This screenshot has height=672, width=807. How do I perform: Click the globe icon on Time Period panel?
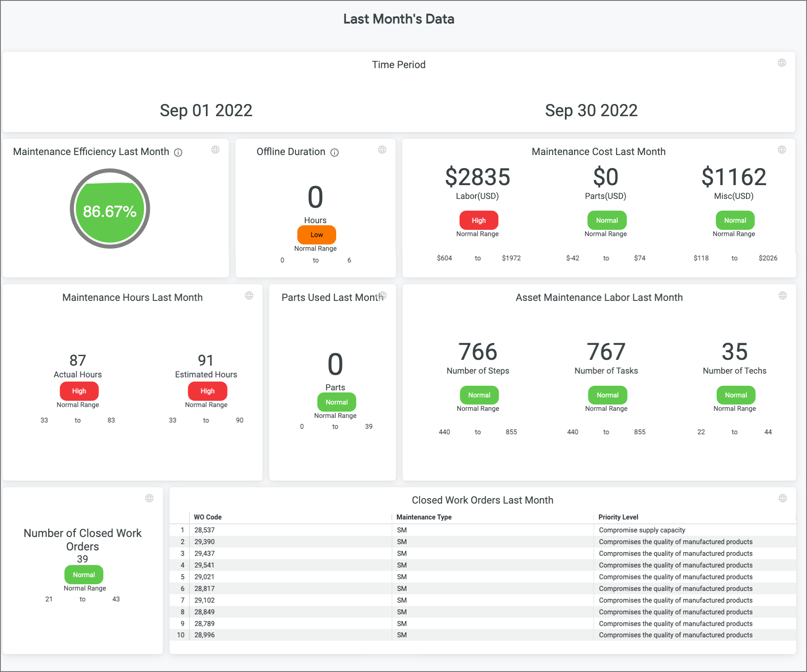tap(781, 63)
